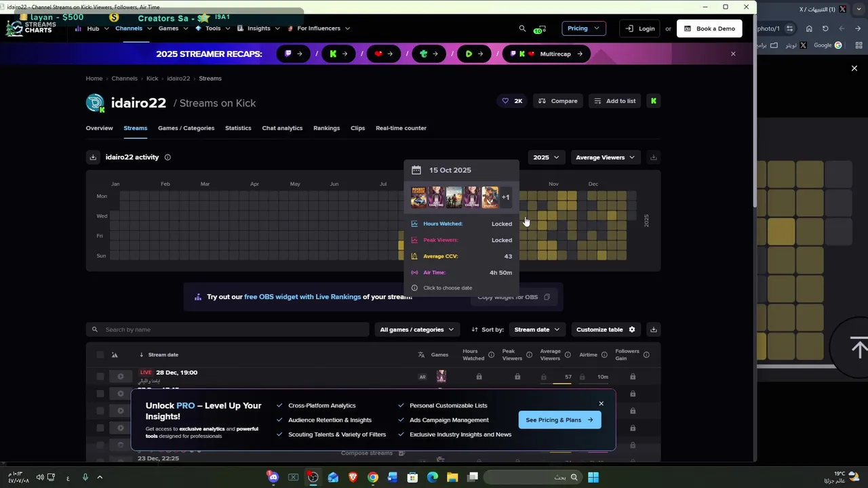
Task: Click the green Kick platform icon
Action: click(x=654, y=101)
